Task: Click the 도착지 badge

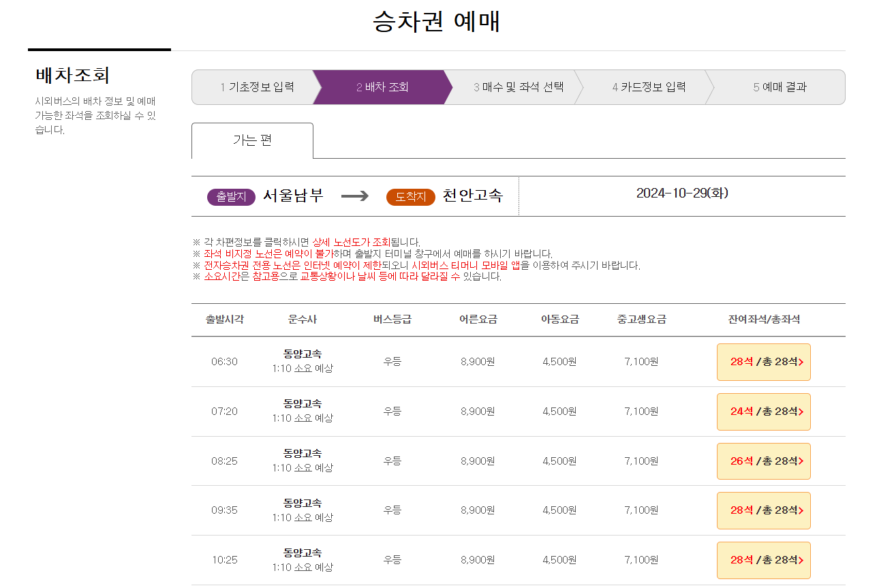Action: pos(410,197)
